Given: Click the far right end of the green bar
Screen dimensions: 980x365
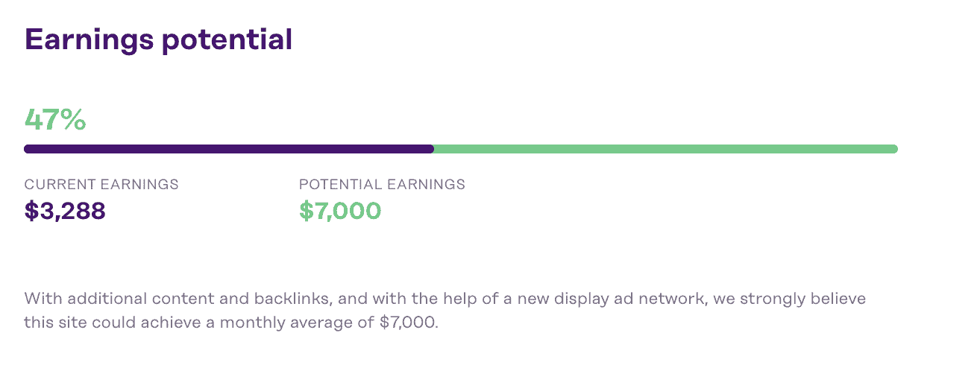Looking at the screenshot, I should [894, 149].
